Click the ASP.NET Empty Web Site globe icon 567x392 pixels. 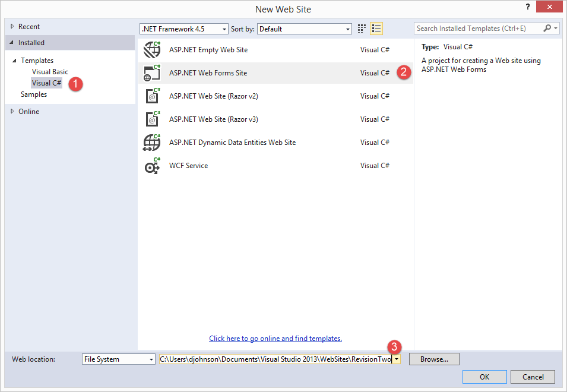coord(152,50)
